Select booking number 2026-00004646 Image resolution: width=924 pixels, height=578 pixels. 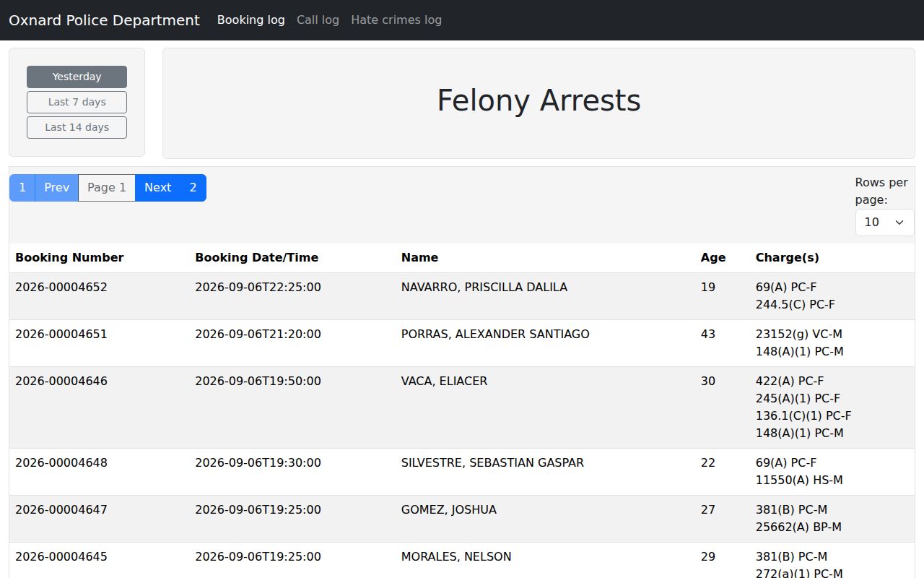[61, 381]
